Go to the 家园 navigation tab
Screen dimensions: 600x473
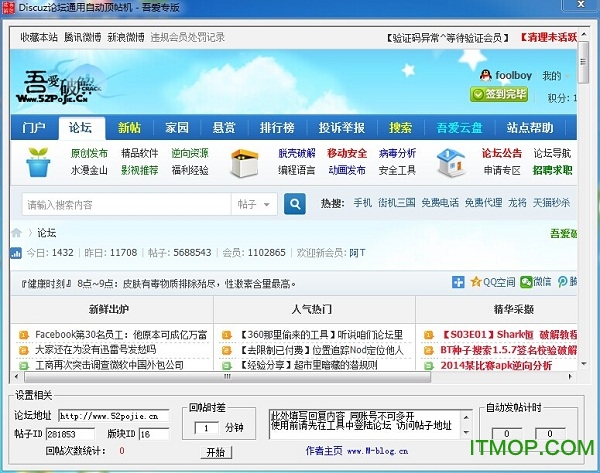point(177,127)
